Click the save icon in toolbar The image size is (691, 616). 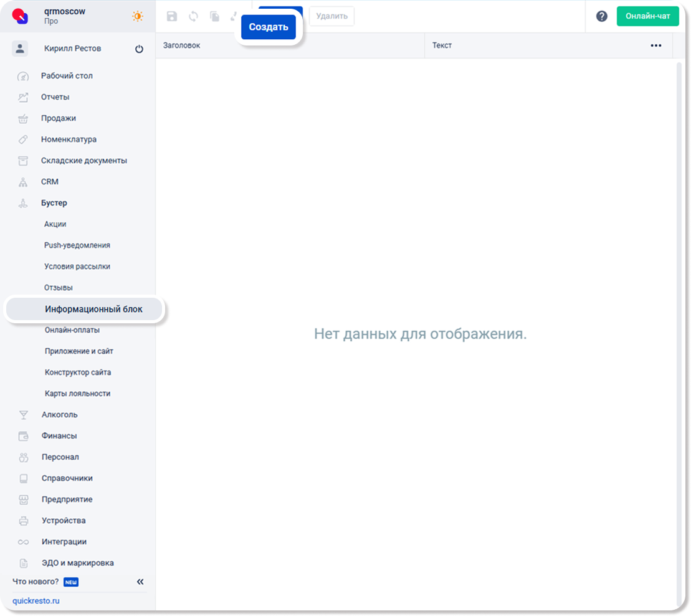click(x=172, y=17)
